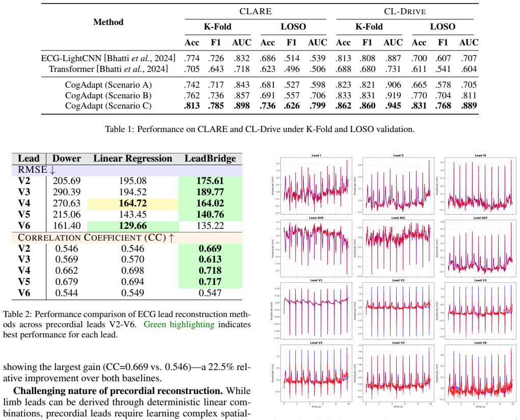Select the Lead V1 plot
The width and height of the screenshot is (520, 420).
(316, 310)
